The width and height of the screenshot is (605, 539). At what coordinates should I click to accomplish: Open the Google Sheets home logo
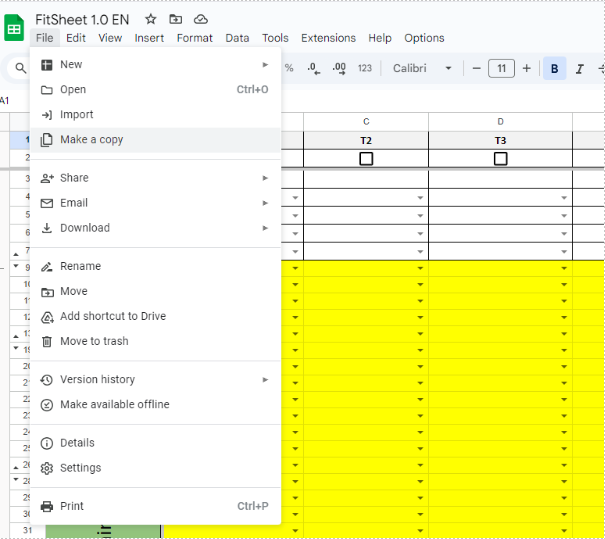click(15, 28)
